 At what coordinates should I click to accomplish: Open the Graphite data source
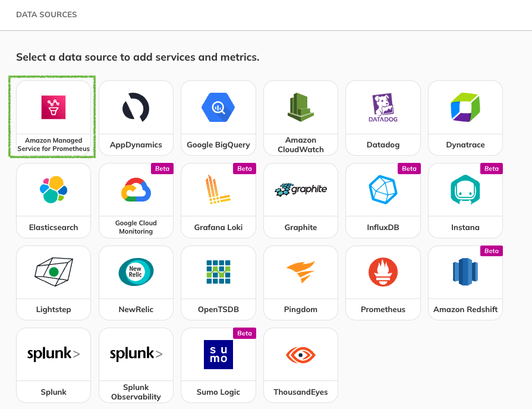pos(300,200)
